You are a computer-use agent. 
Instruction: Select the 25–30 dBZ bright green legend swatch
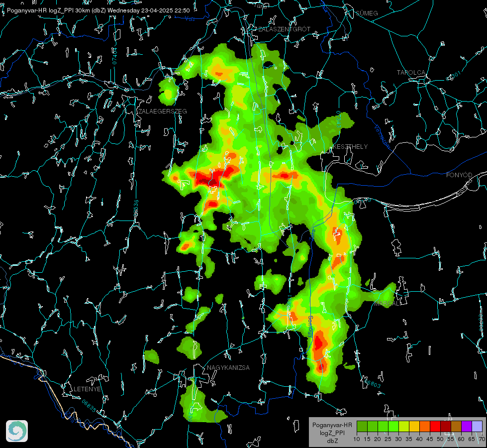pyautogui.click(x=393, y=426)
